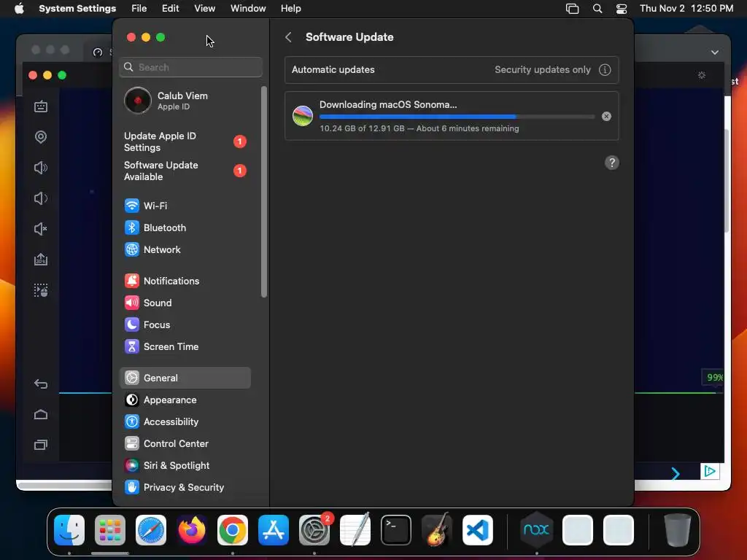Open the View menu
The width and height of the screenshot is (747, 560).
click(x=204, y=9)
